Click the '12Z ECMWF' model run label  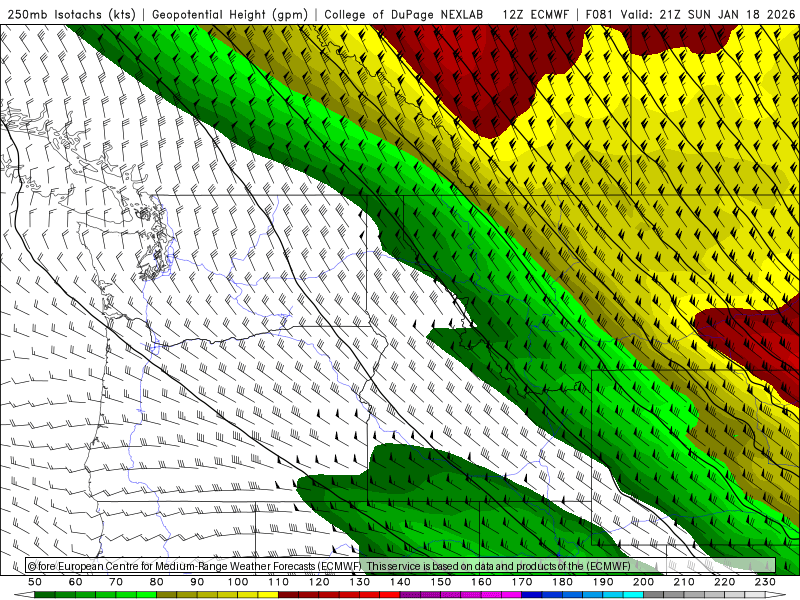coord(535,15)
